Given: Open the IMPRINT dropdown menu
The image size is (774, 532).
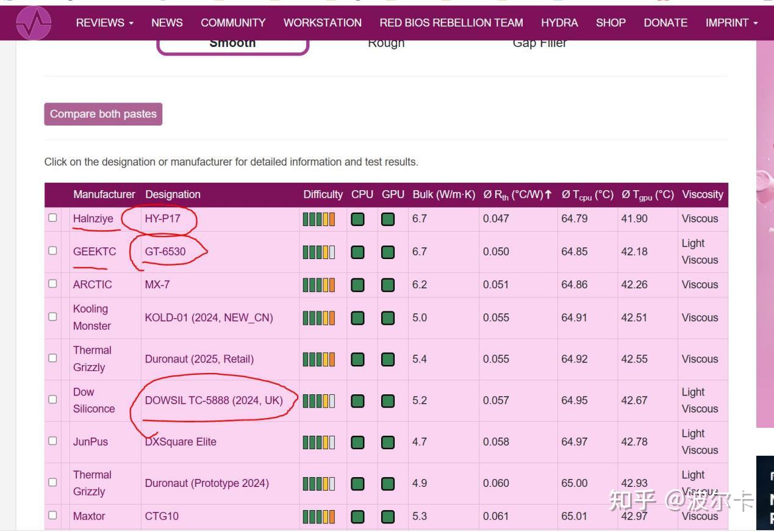Looking at the screenshot, I should [x=732, y=23].
